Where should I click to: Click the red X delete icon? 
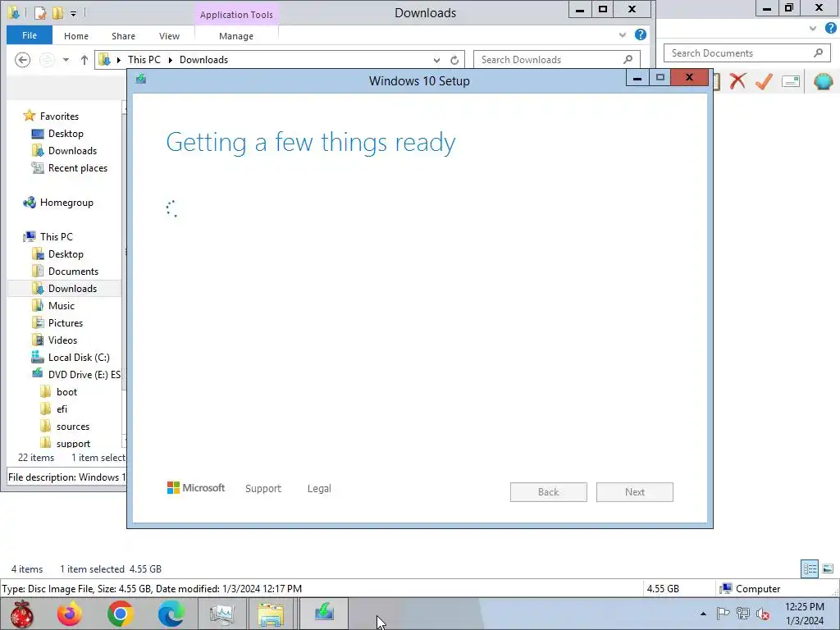coord(737,81)
